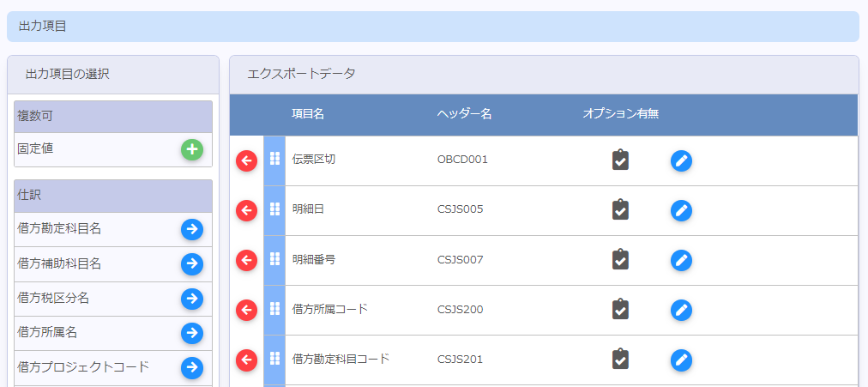Screen dimensions: 868x387
Task: Remove 借方所属コード from export list
Action: pyautogui.click(x=246, y=310)
